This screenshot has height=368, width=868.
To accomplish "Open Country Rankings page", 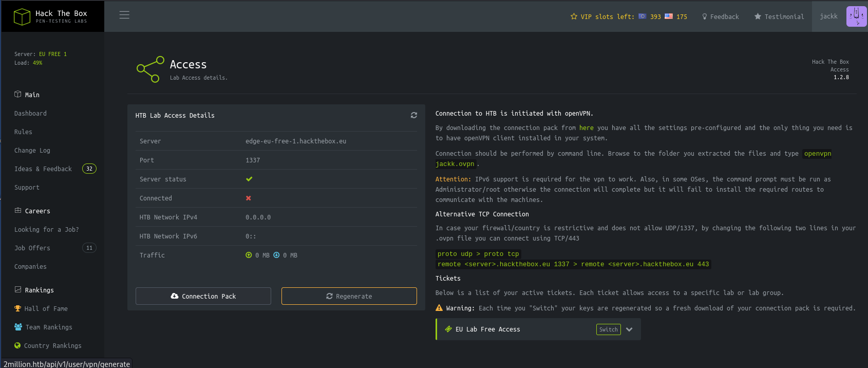I will [x=53, y=345].
